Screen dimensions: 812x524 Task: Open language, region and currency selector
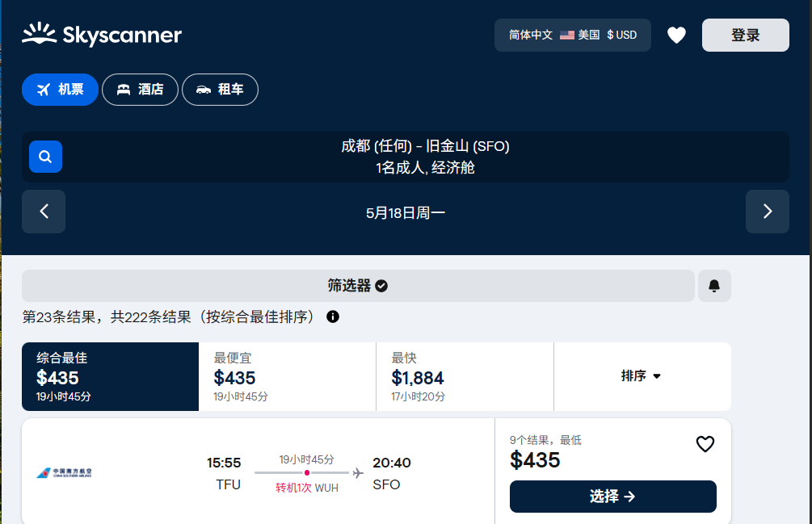(x=572, y=36)
